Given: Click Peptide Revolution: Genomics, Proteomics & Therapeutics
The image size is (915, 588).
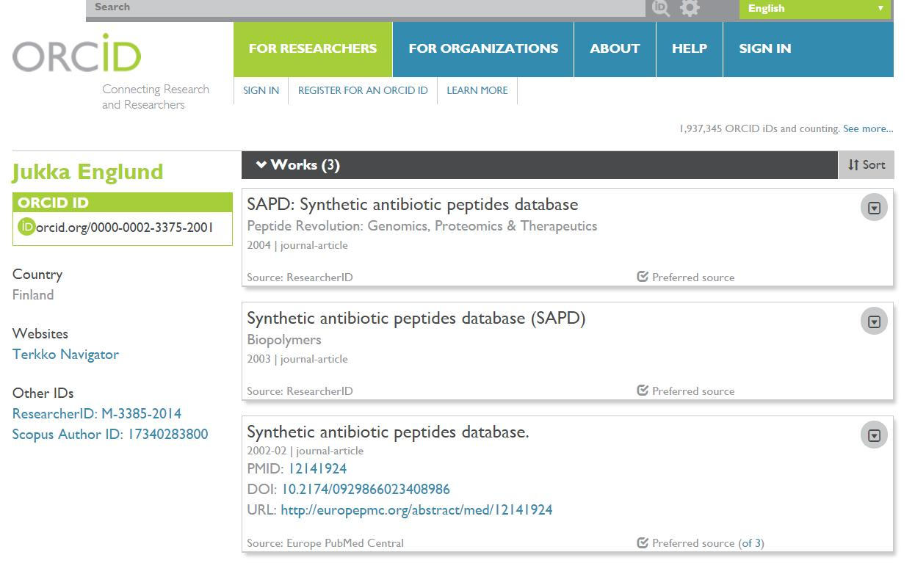Looking at the screenshot, I should 422,226.
